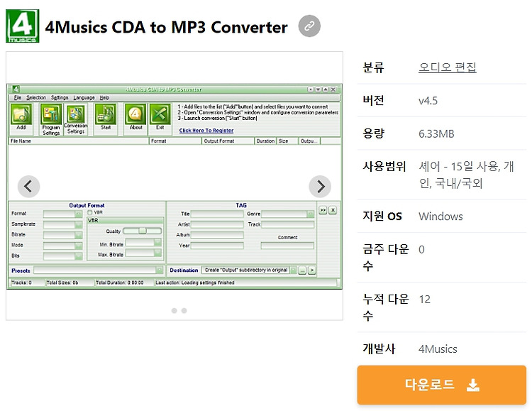Open the Selection menu
The width and height of the screenshot is (532, 411).
pyautogui.click(x=36, y=98)
